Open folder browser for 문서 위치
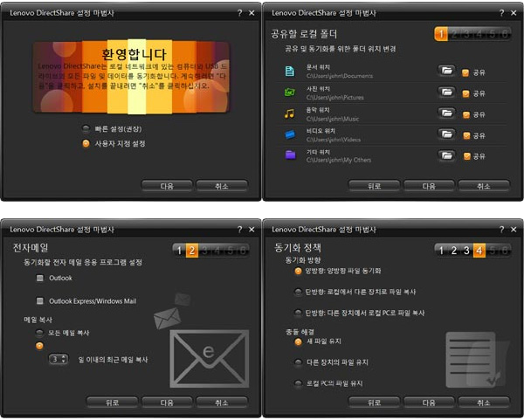Viewport: 524px width, 420px height. [446, 71]
